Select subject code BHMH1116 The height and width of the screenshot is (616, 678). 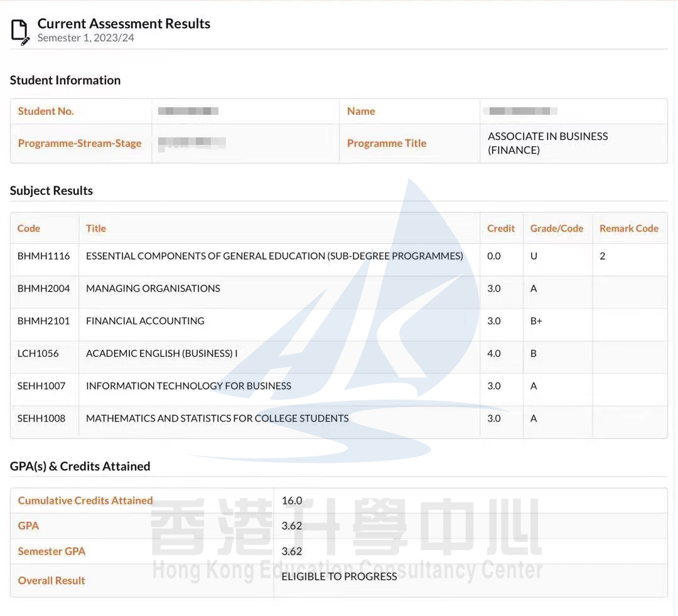click(44, 256)
